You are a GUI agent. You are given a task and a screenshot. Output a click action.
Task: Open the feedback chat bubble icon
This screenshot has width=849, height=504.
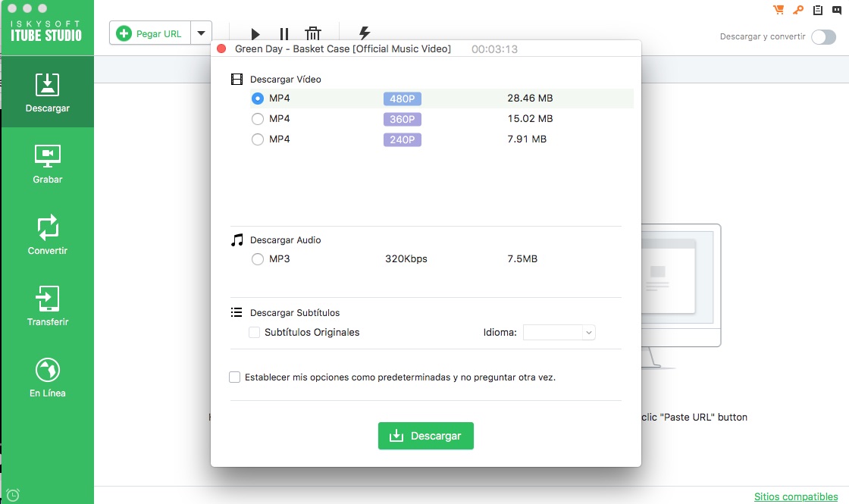[x=837, y=10]
